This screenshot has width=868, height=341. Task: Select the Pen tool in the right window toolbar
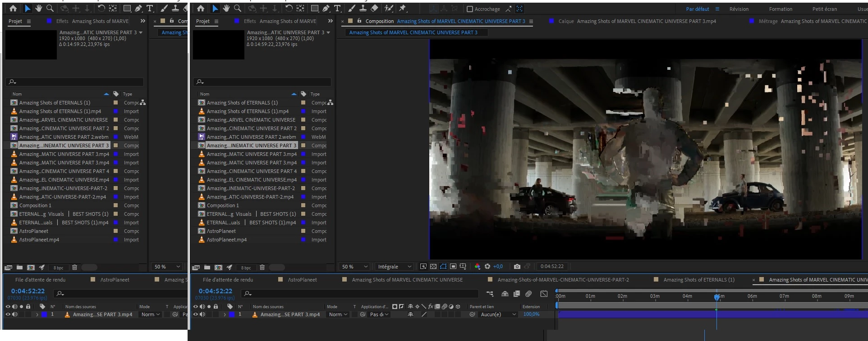(326, 8)
